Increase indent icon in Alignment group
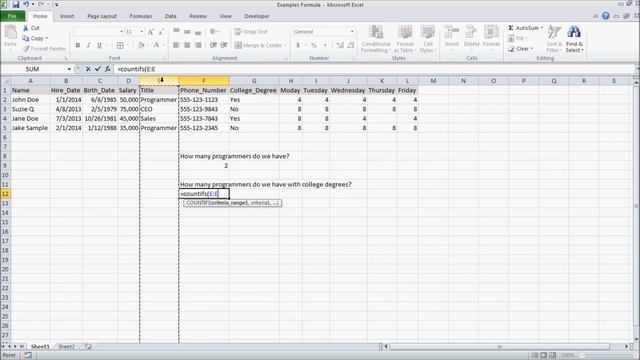 tap(224, 45)
